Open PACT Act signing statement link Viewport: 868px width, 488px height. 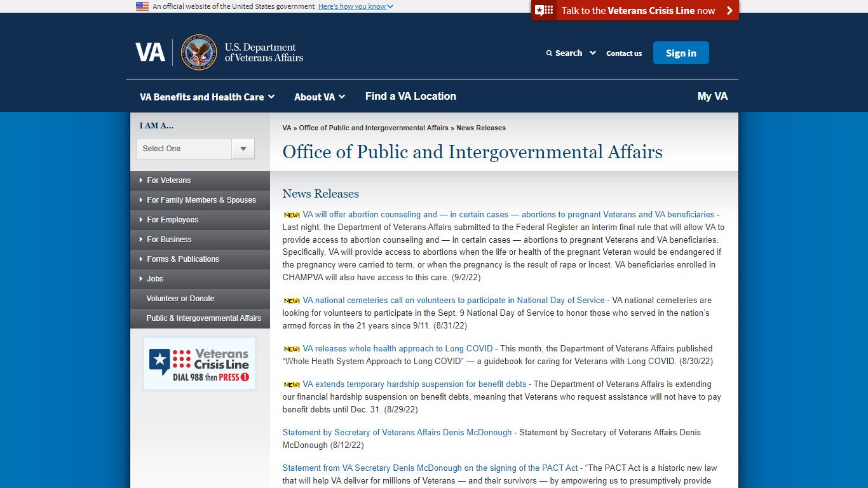click(430, 468)
